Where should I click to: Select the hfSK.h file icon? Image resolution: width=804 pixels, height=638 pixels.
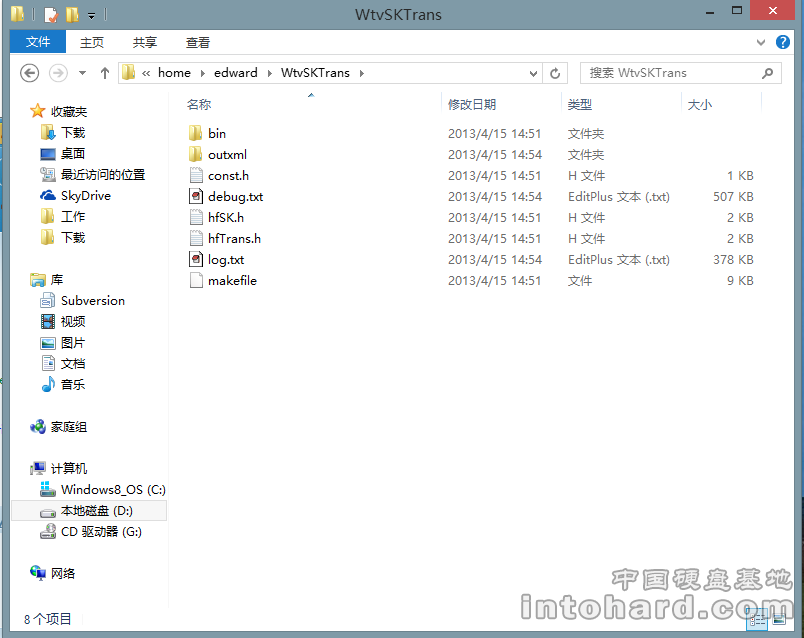196,217
